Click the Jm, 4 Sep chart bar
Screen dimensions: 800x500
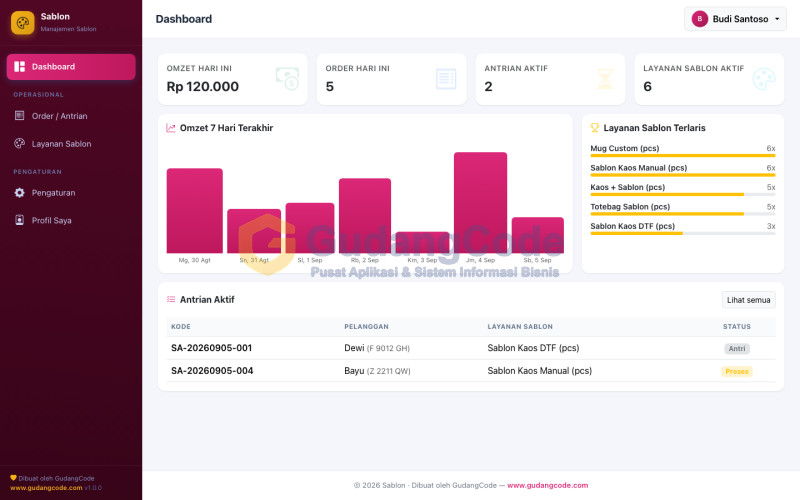click(480, 203)
